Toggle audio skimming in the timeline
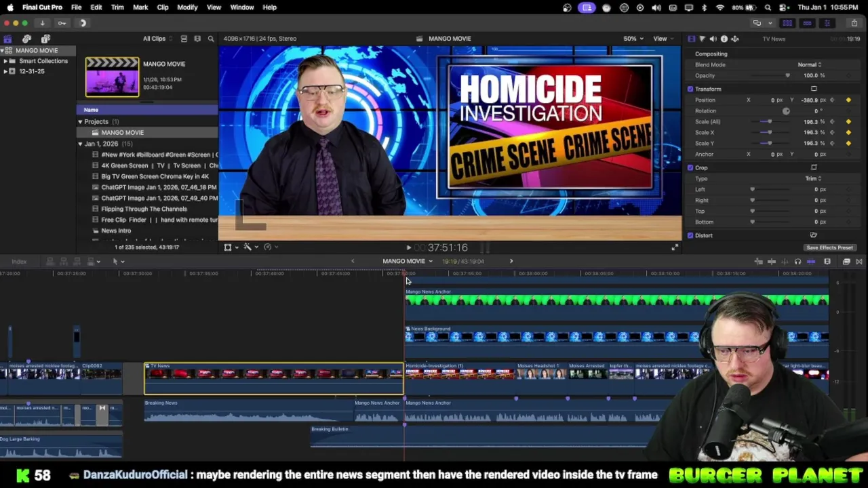 785,262
